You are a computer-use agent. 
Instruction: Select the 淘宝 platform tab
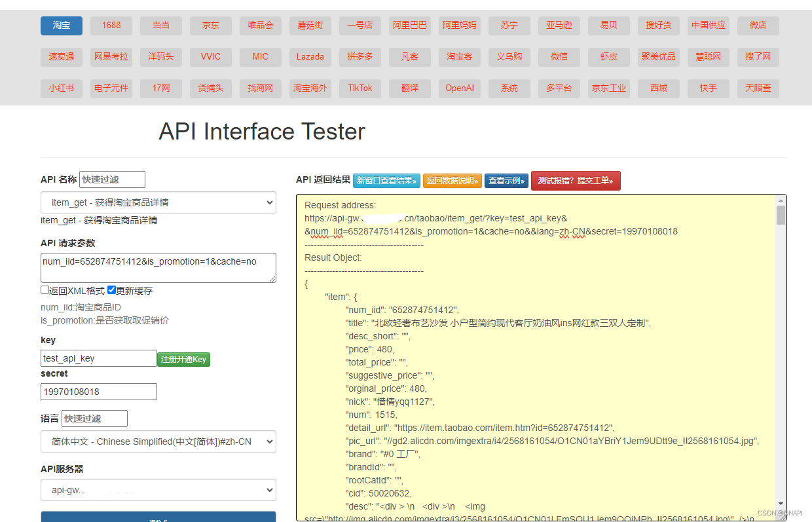tap(62, 26)
